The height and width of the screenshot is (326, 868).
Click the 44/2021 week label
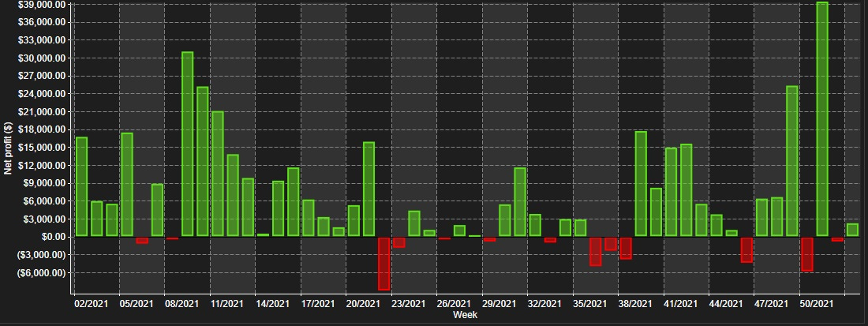coord(726,304)
